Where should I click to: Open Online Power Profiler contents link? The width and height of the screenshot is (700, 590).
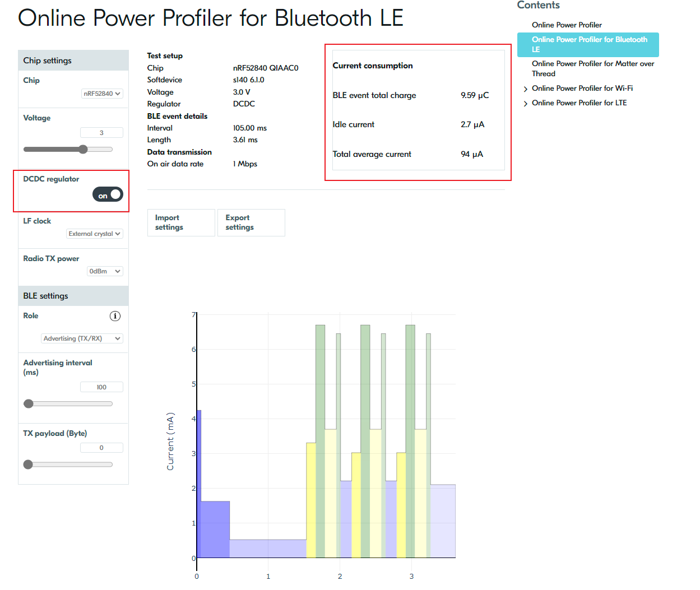567,25
